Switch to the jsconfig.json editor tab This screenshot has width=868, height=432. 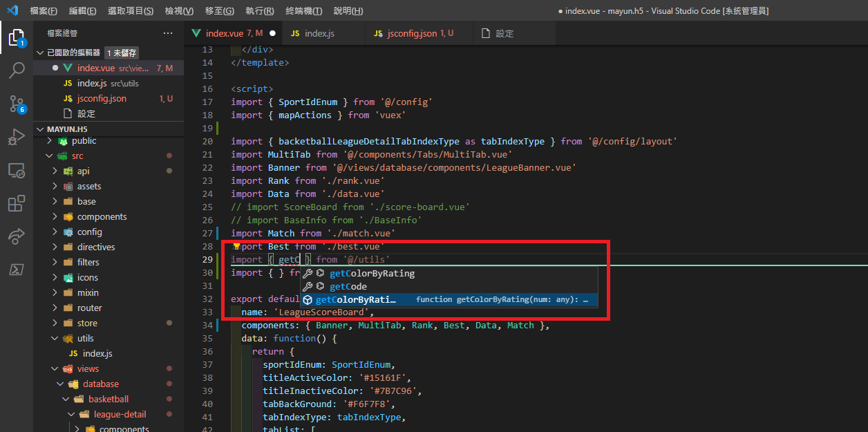(x=412, y=33)
